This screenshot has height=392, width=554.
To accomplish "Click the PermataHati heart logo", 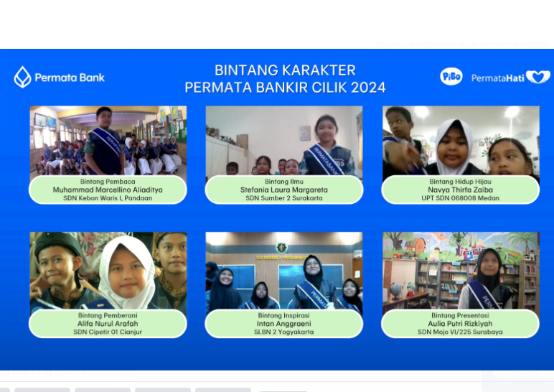I will coord(538,77).
